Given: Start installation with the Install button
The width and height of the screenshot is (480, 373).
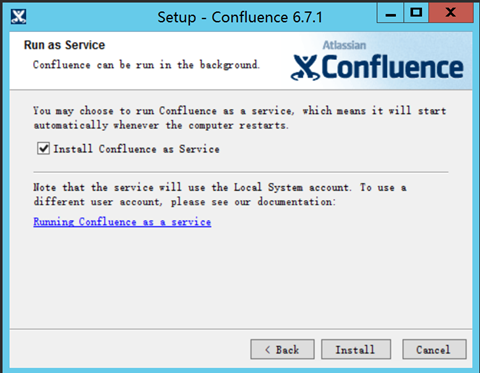Looking at the screenshot, I should 356,349.
